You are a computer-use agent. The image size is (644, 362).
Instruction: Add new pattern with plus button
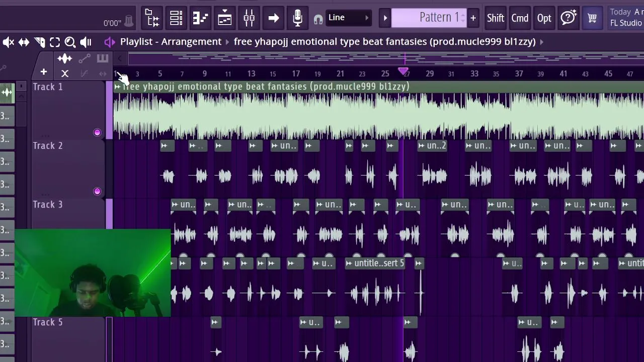473,18
